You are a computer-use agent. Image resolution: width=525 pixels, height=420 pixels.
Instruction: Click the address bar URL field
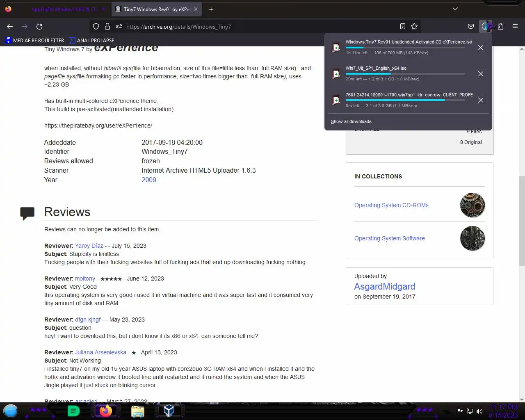click(x=254, y=27)
